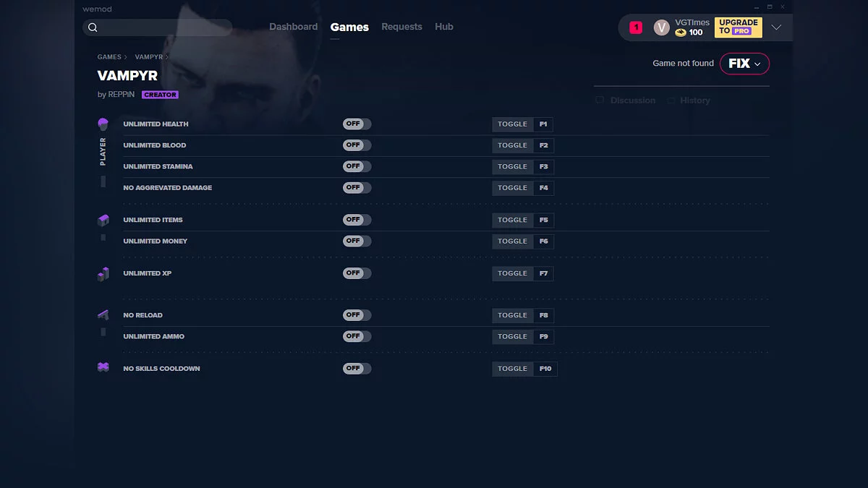Viewport: 868px width, 488px height.
Task: Toggle No Skills Cooldown switch on
Action: click(x=357, y=368)
